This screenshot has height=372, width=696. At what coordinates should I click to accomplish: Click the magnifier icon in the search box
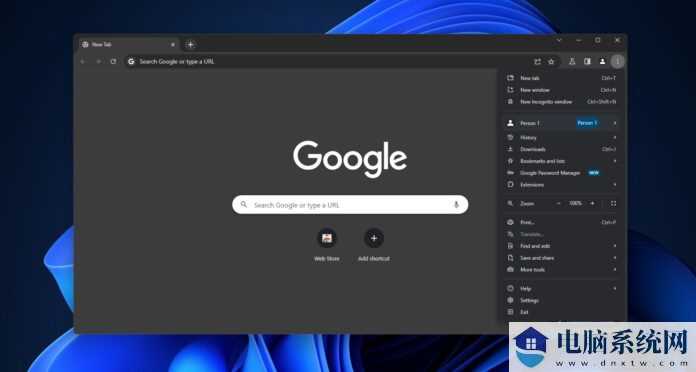(244, 205)
